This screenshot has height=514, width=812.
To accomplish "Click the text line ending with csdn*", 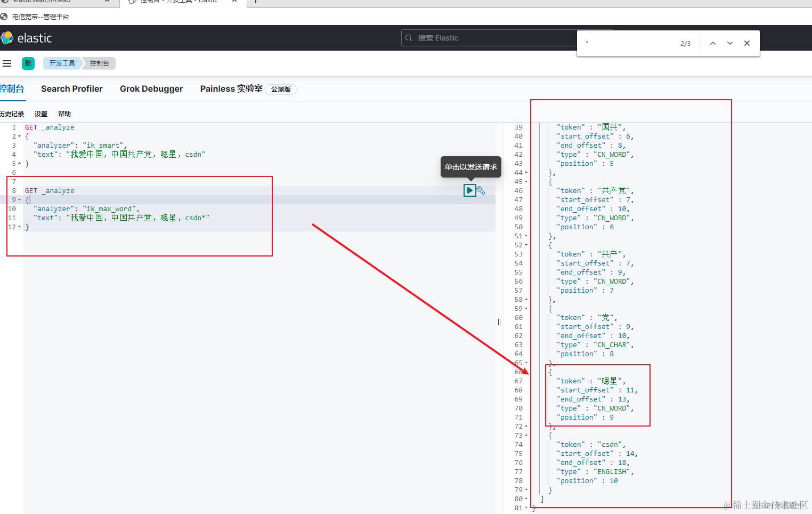I will [121, 218].
